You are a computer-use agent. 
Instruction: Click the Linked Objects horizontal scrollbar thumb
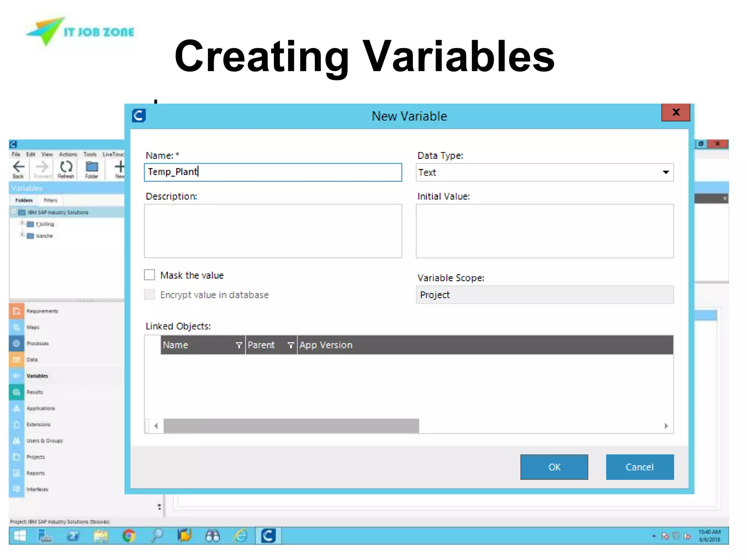pos(291,426)
